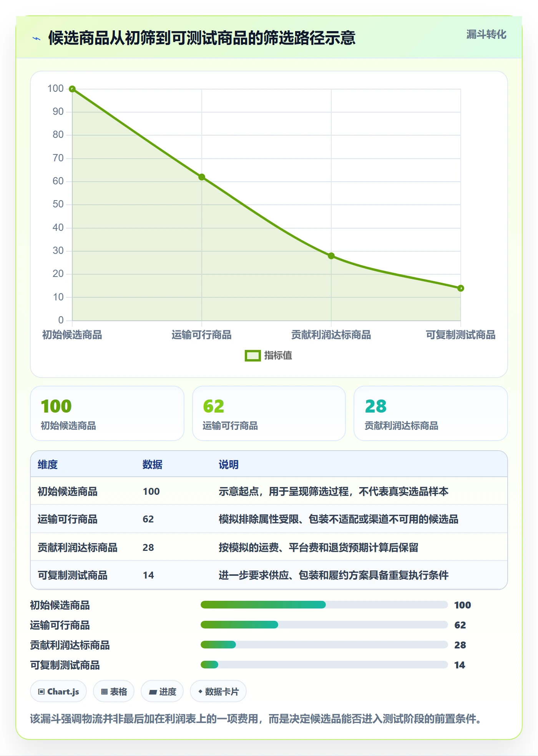Click the chart point for 可复制测试商品
Screen dimensions: 538x756
click(x=461, y=288)
